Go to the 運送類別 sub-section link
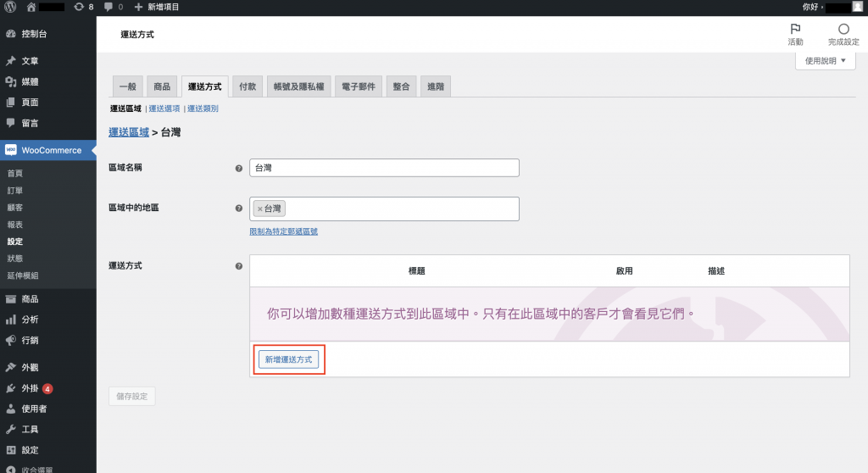The width and height of the screenshot is (868, 473). 203,109
